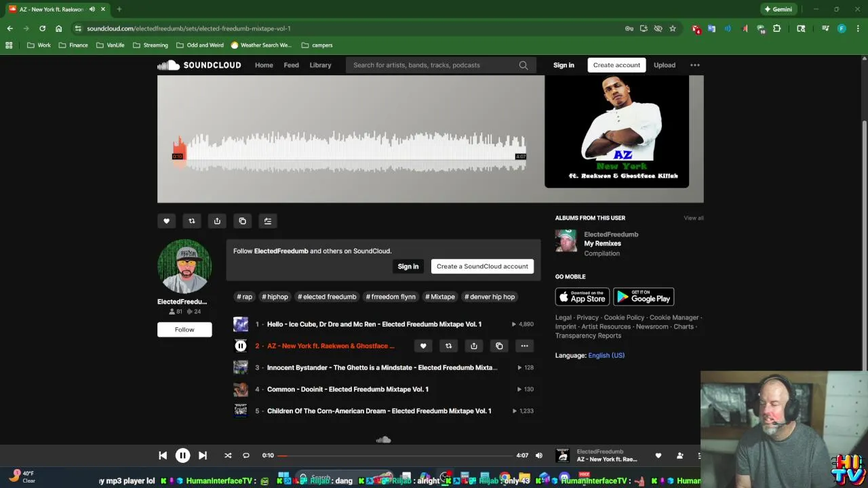This screenshot has height=488, width=868.
Task: Open SoundCloud header more options menu
Action: click(x=695, y=65)
